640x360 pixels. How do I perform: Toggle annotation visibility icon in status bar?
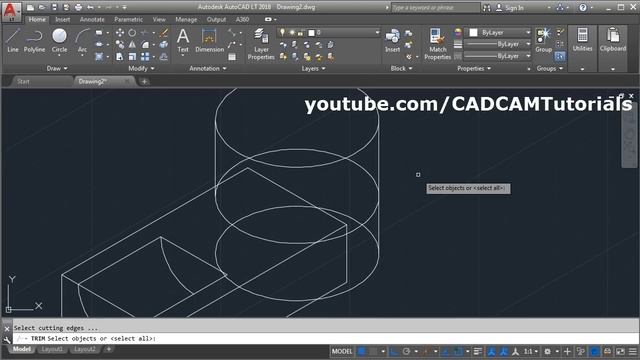point(491,351)
